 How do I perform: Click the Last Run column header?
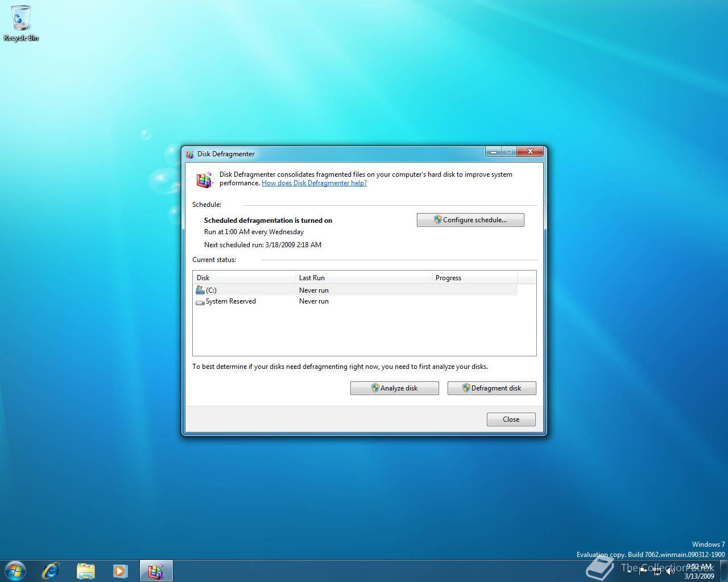click(x=363, y=278)
